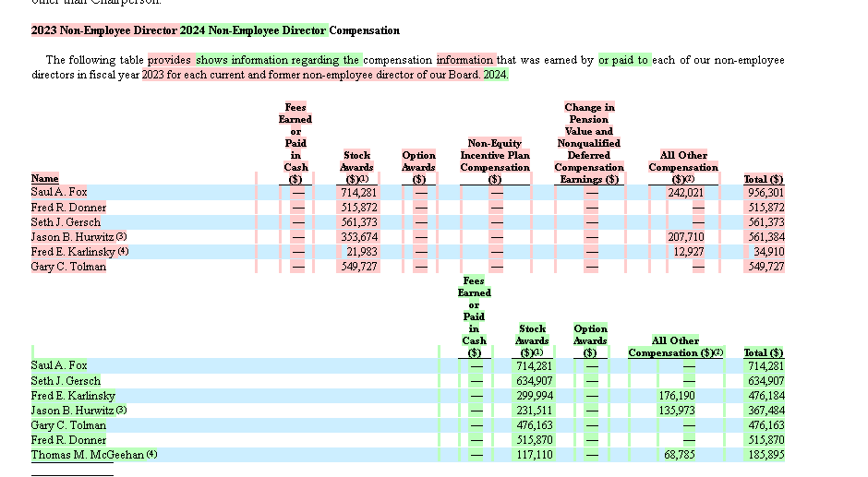Click the stock award value "231,511"

535,411
